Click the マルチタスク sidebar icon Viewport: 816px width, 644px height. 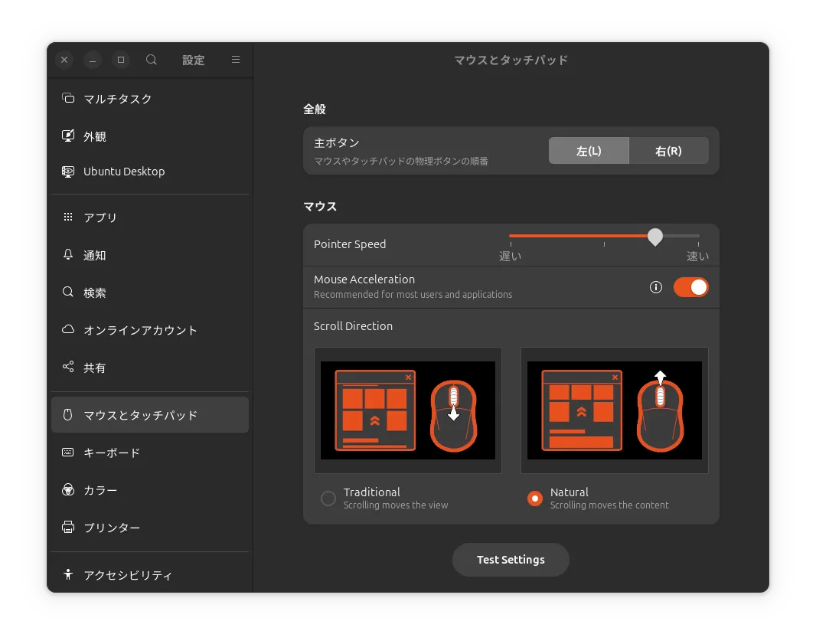tap(68, 98)
